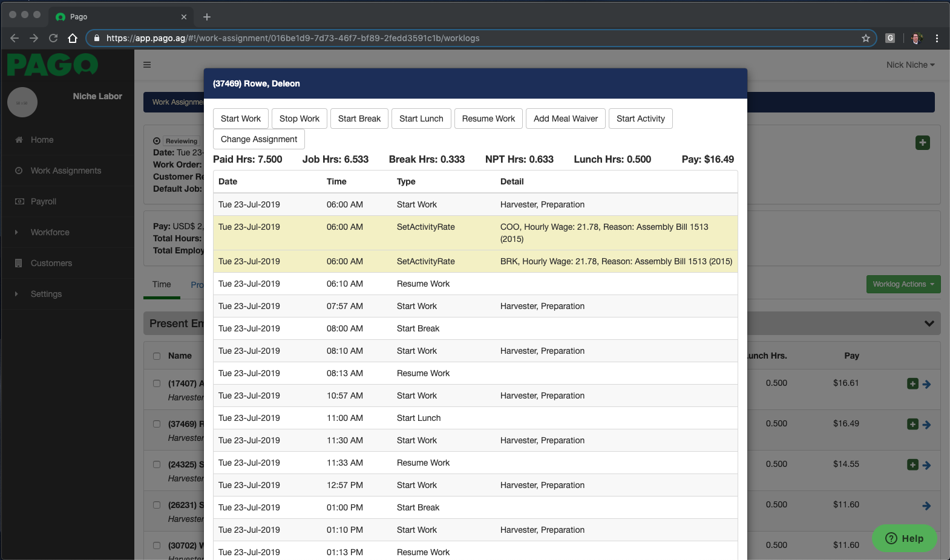Open Nick Niche user dropdown
This screenshot has height=560, width=950.
(910, 65)
